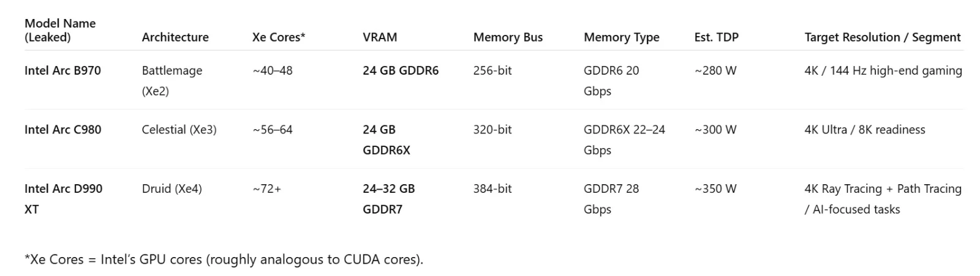
Task: Click the GDDR7 28 Gbps memory type cell
Action: (611, 199)
